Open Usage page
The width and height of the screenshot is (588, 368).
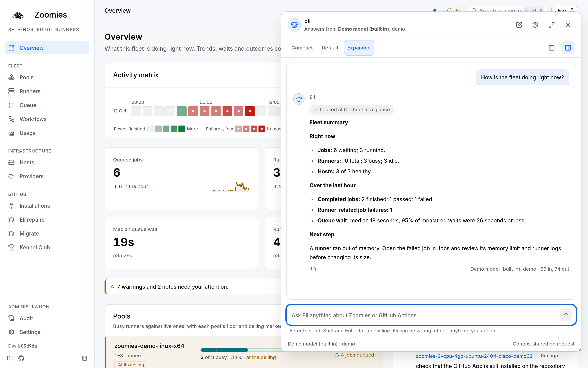47,133
